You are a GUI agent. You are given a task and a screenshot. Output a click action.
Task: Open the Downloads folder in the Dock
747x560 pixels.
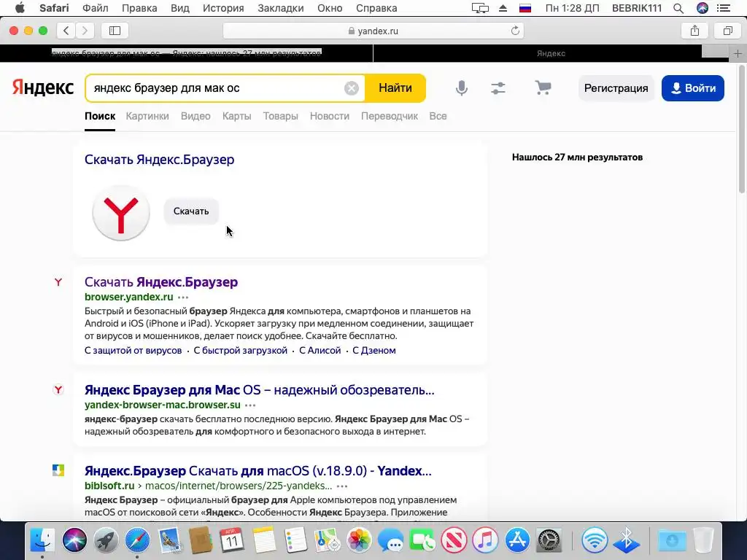click(672, 540)
